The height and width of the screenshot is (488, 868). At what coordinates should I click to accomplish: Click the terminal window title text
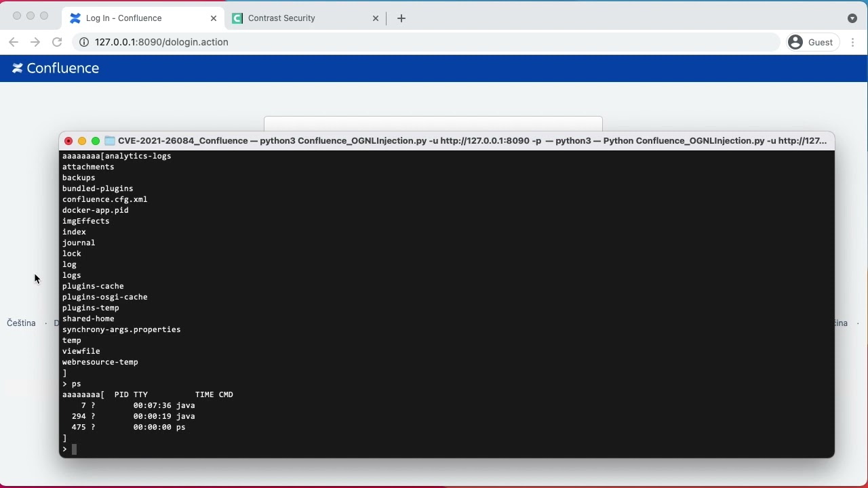[472, 141]
